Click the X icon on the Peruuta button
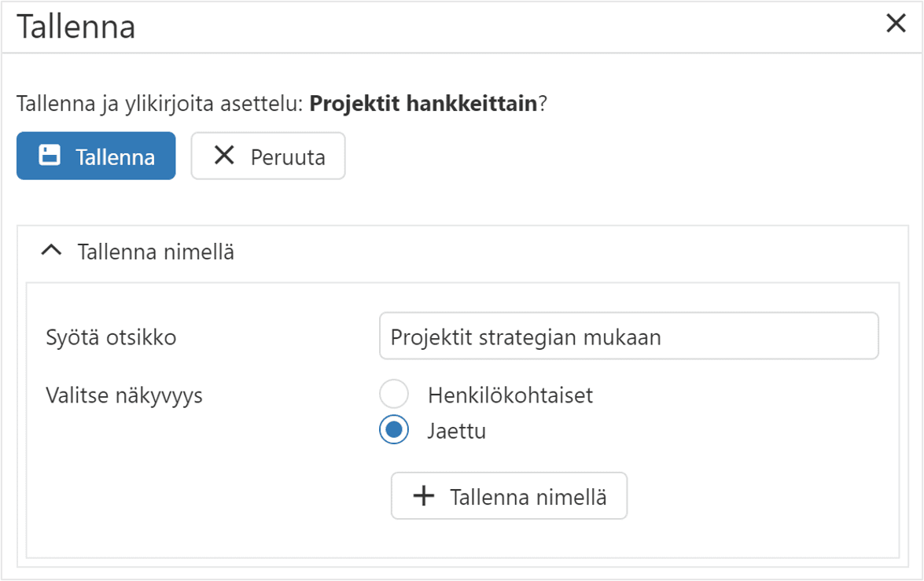 [x=224, y=156]
